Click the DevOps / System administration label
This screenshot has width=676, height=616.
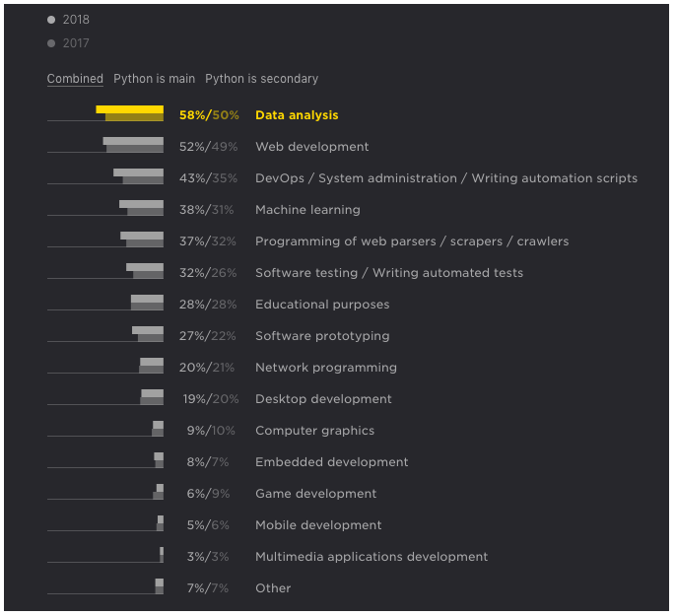(446, 178)
